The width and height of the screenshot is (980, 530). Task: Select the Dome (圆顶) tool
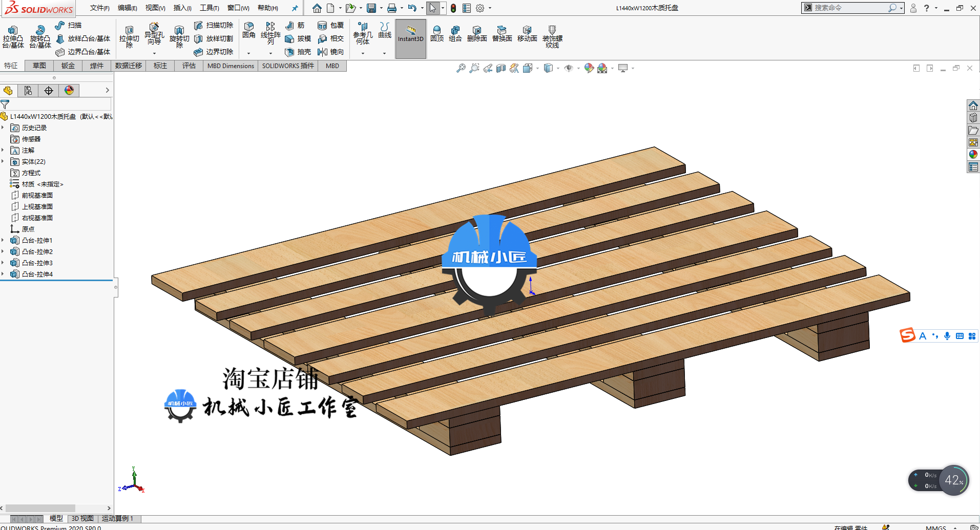437,34
